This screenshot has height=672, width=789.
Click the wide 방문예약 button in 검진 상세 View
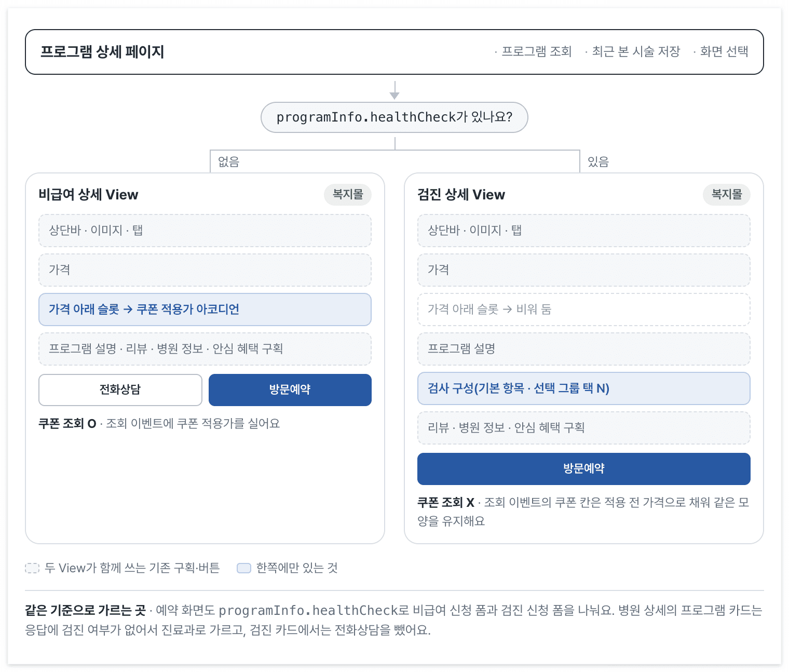click(x=584, y=469)
